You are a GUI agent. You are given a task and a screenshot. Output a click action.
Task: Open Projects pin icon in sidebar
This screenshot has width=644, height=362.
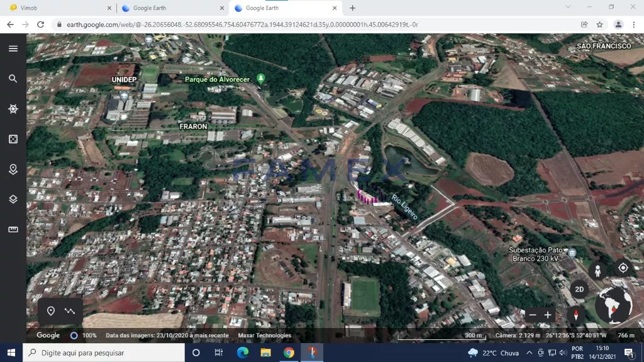(13, 169)
